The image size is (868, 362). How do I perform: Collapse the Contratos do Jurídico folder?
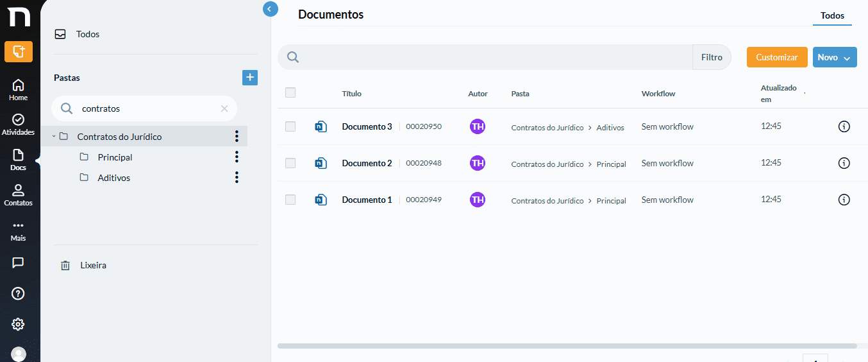pyautogui.click(x=54, y=137)
